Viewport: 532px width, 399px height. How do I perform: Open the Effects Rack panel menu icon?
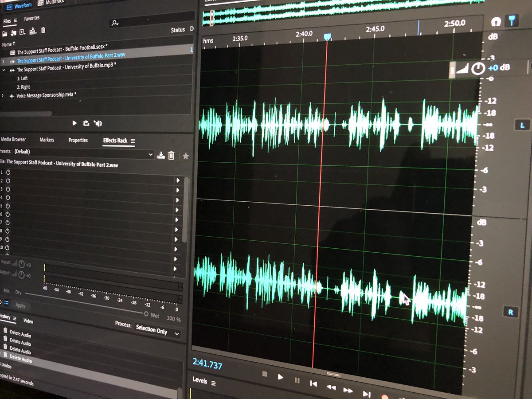(133, 141)
